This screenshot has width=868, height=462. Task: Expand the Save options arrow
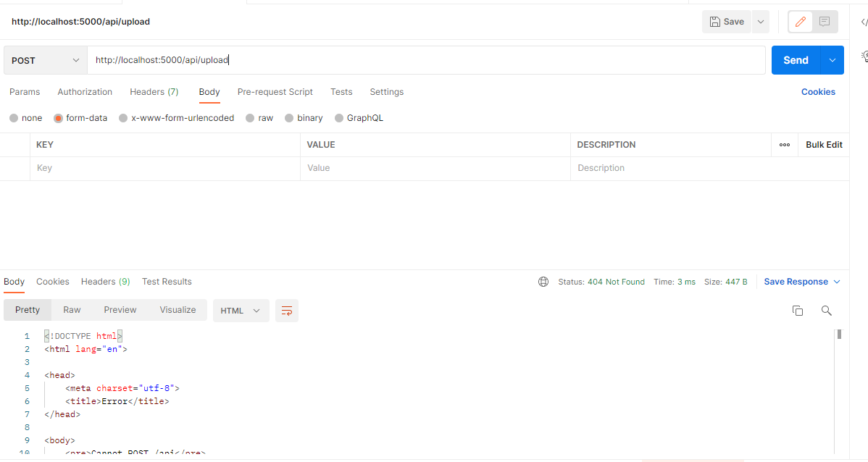[761, 22]
